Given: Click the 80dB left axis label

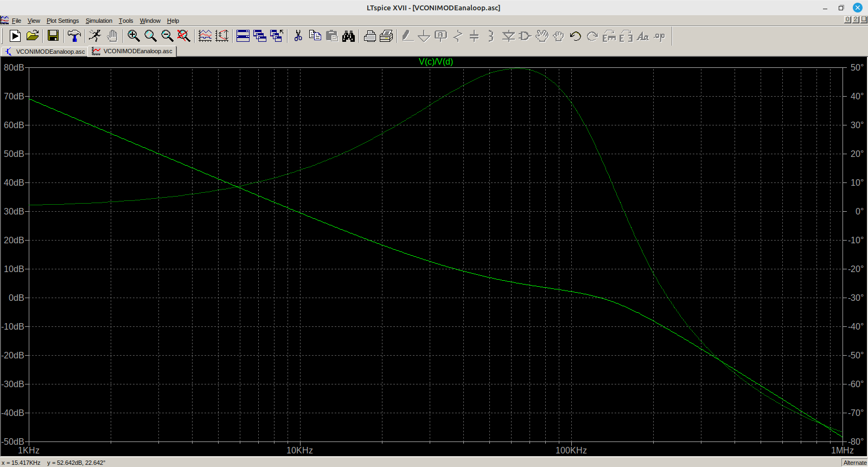Looking at the screenshot, I should [14, 67].
